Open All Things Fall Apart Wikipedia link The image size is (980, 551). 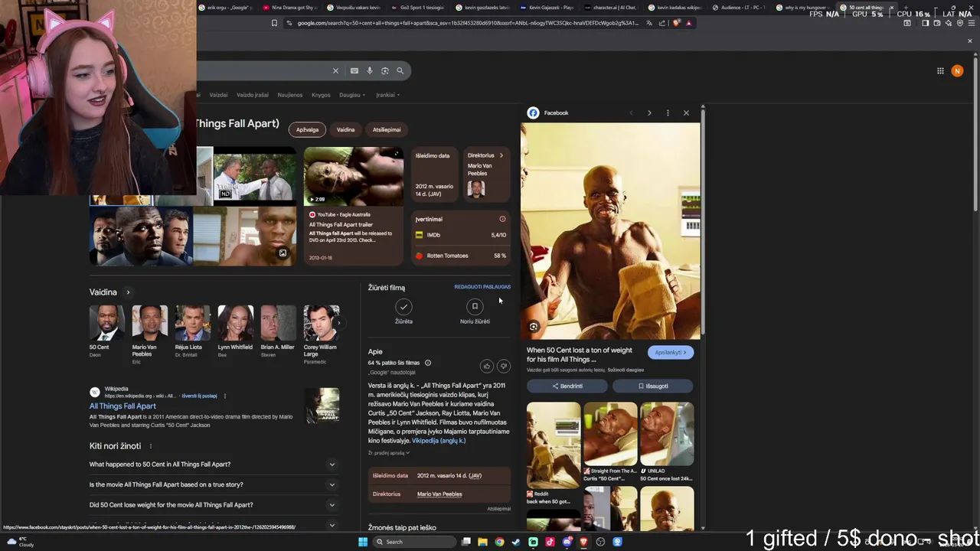click(x=122, y=406)
